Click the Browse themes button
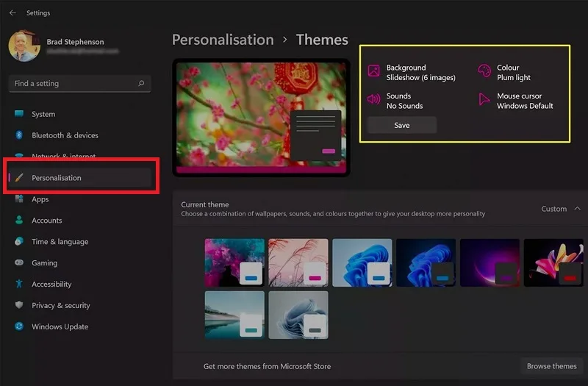Image resolution: width=588 pixels, height=386 pixels. click(x=551, y=366)
